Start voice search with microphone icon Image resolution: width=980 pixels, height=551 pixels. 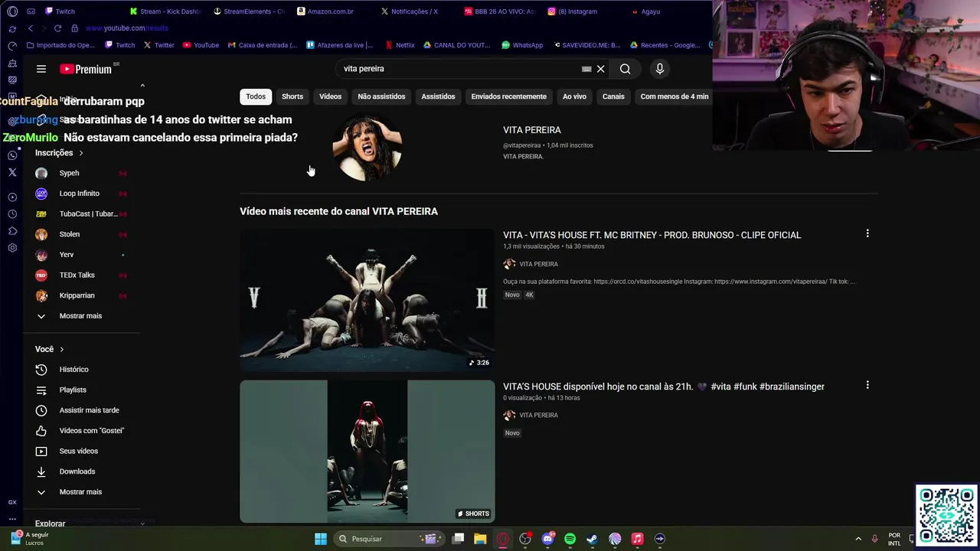pos(660,69)
